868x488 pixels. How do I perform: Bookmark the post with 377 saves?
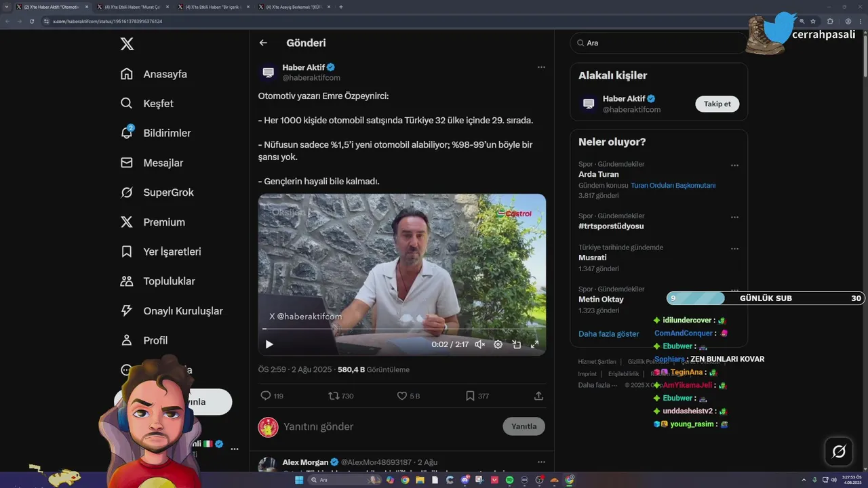coord(477,396)
